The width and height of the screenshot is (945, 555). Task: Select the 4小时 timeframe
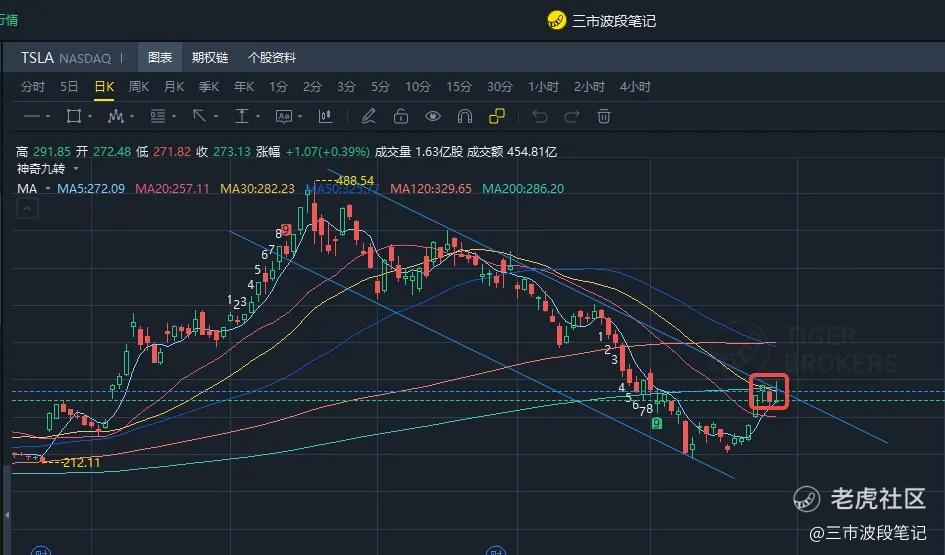[635, 87]
